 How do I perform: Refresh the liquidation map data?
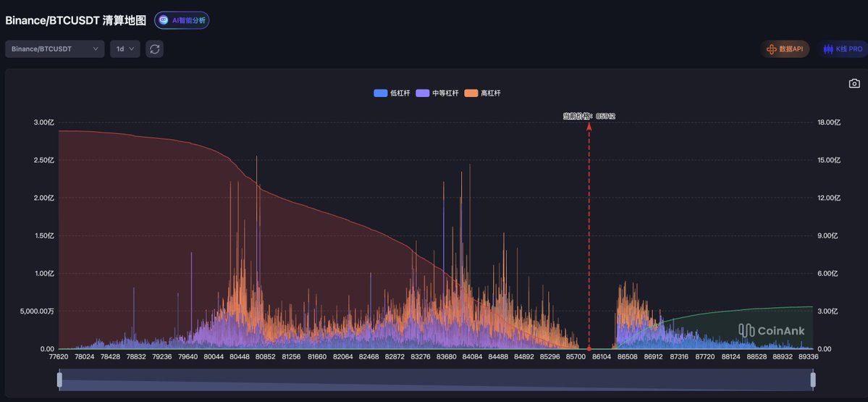tap(154, 49)
